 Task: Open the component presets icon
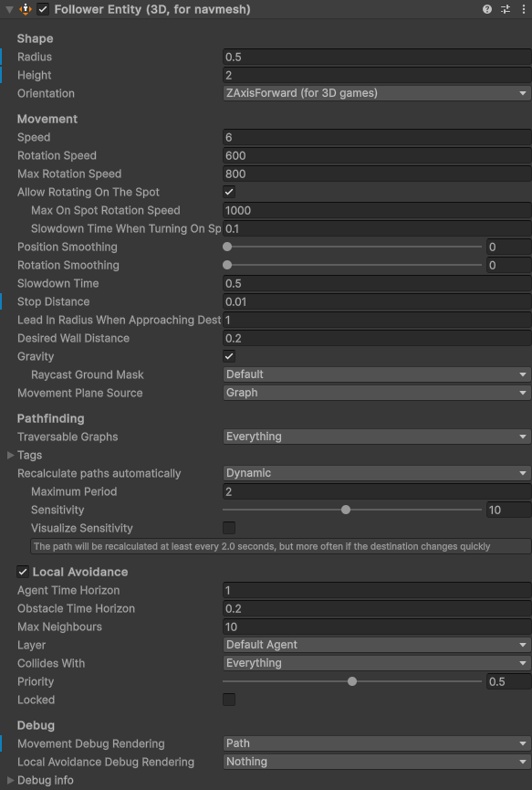pos(506,9)
